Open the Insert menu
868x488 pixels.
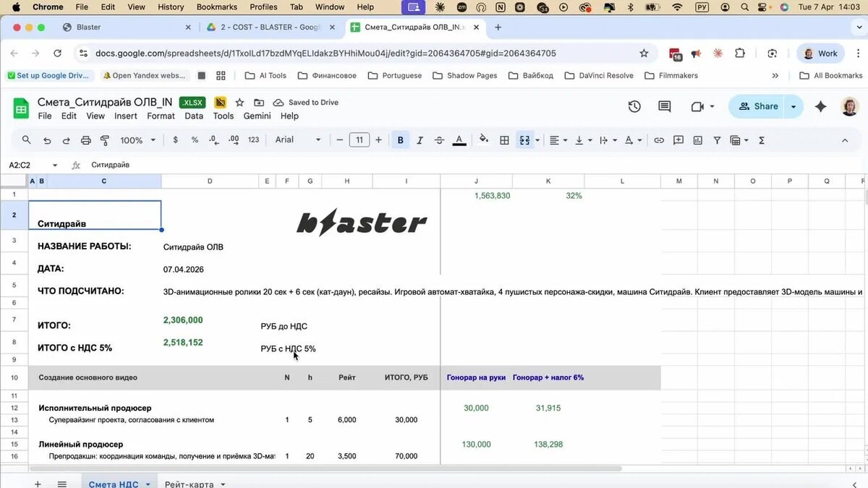[126, 116]
